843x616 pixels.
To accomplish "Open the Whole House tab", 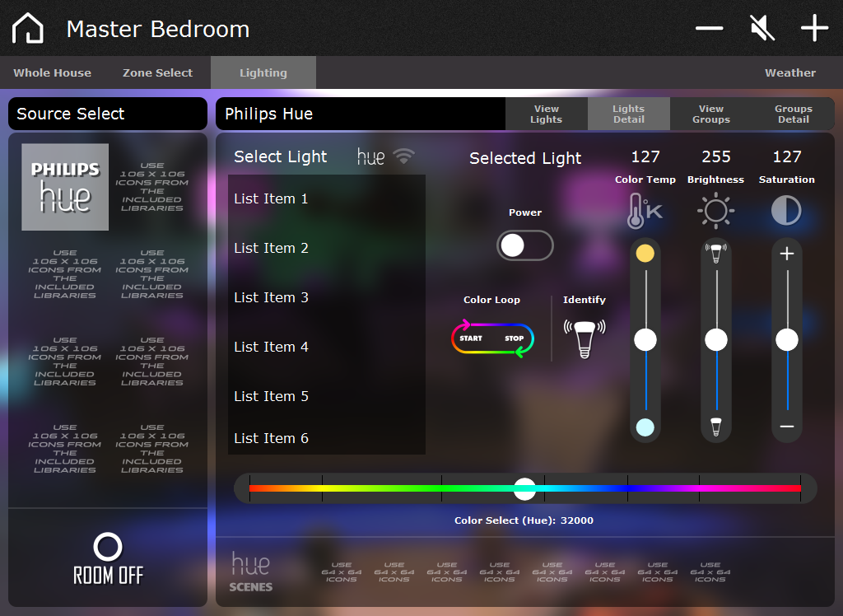I will coord(52,72).
